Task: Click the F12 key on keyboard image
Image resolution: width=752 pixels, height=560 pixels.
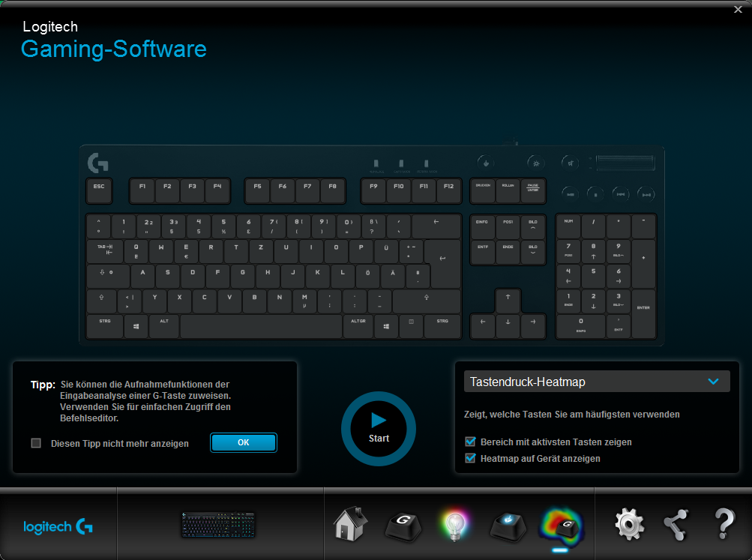Action: point(448,190)
